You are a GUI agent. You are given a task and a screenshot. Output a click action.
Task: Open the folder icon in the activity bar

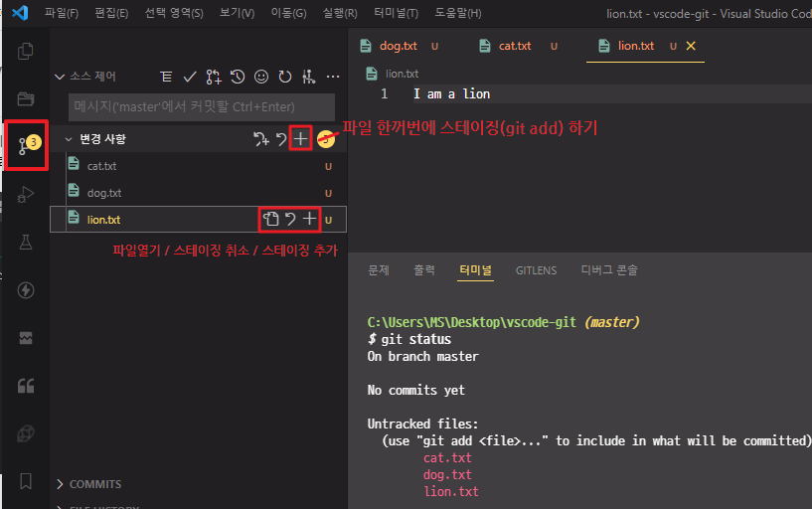pyautogui.click(x=26, y=98)
